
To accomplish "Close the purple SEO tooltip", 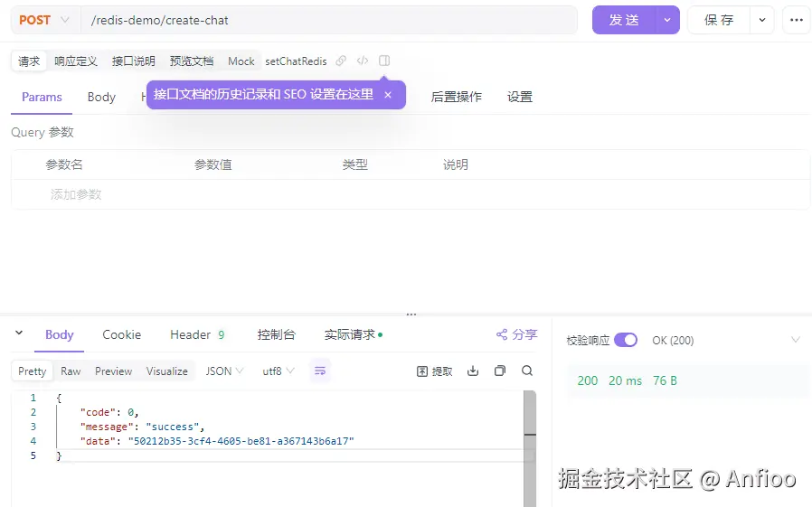I will coord(388,95).
